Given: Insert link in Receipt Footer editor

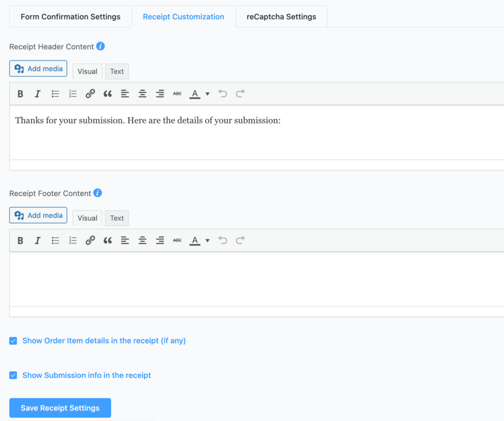Looking at the screenshot, I should (x=90, y=241).
